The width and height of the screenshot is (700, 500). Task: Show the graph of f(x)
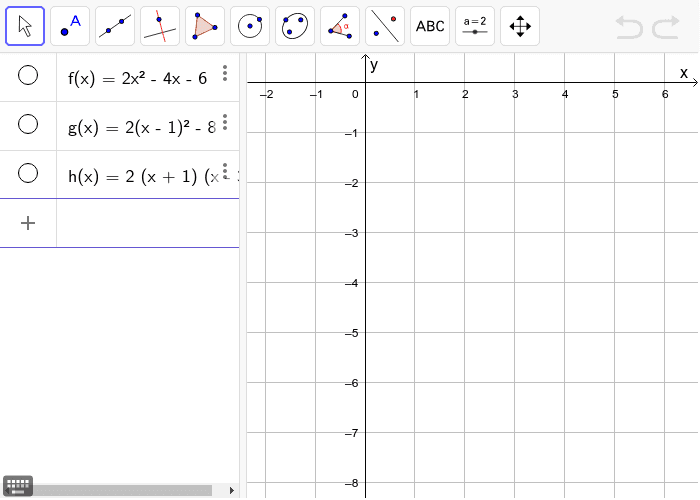[x=28, y=75]
